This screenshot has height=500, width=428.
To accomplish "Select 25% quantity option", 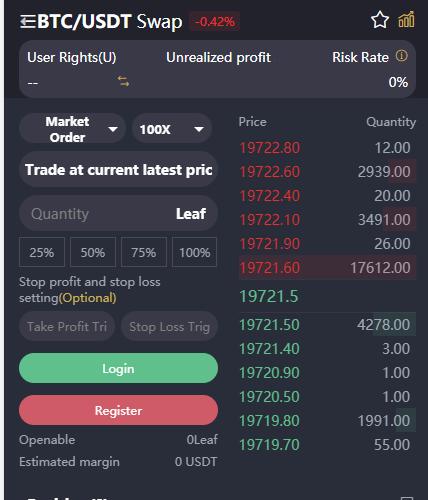I will [x=42, y=252].
